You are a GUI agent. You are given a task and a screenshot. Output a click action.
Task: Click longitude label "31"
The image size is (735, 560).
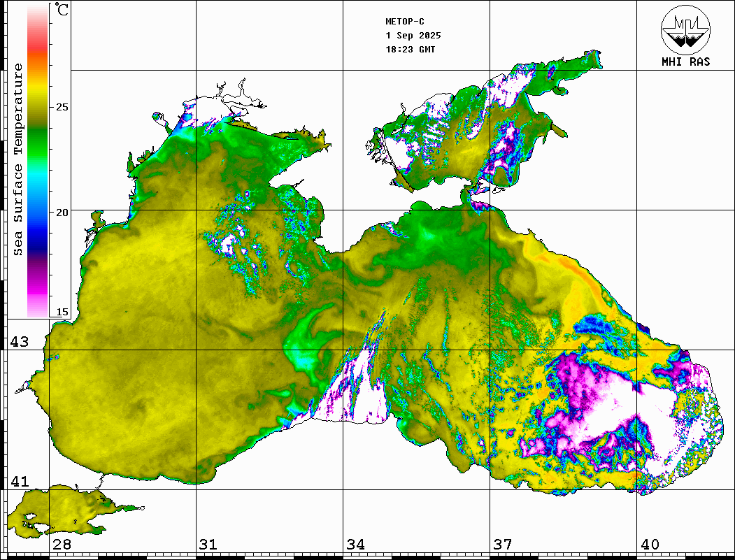coord(208,545)
